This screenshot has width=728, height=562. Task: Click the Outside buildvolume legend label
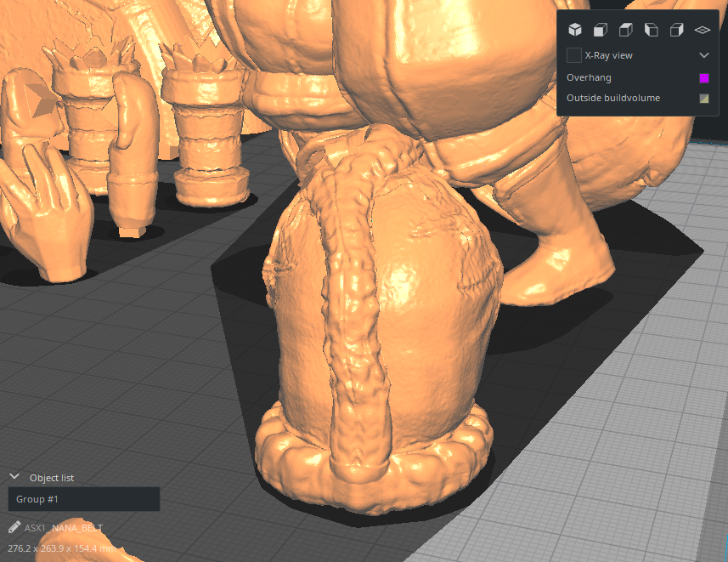coord(613,98)
